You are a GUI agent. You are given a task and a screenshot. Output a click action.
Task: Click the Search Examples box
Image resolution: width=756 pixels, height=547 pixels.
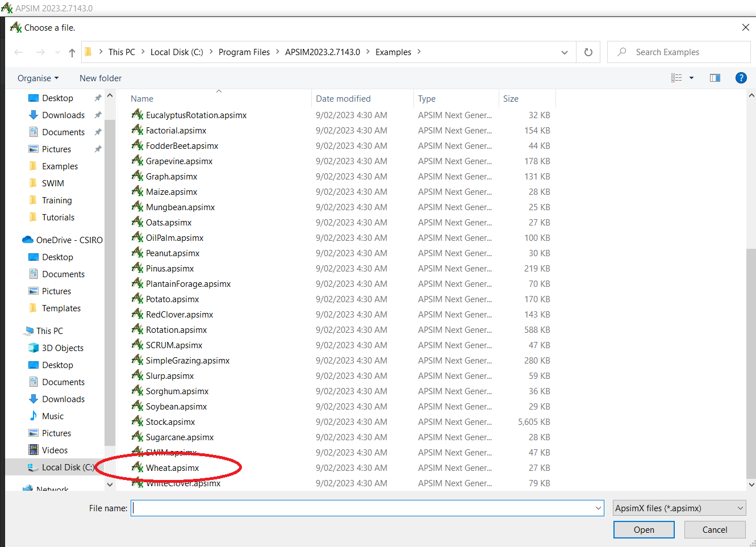point(679,52)
